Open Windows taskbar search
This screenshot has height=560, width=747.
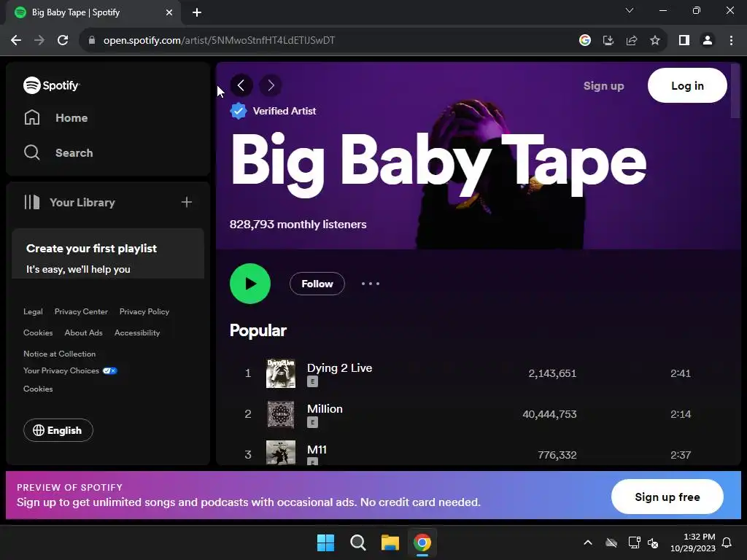[357, 542]
